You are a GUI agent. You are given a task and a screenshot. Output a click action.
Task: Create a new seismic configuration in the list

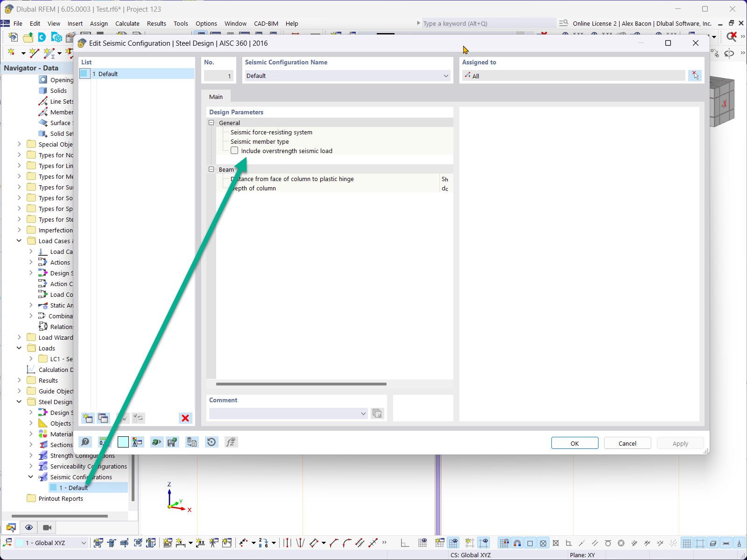(x=87, y=418)
